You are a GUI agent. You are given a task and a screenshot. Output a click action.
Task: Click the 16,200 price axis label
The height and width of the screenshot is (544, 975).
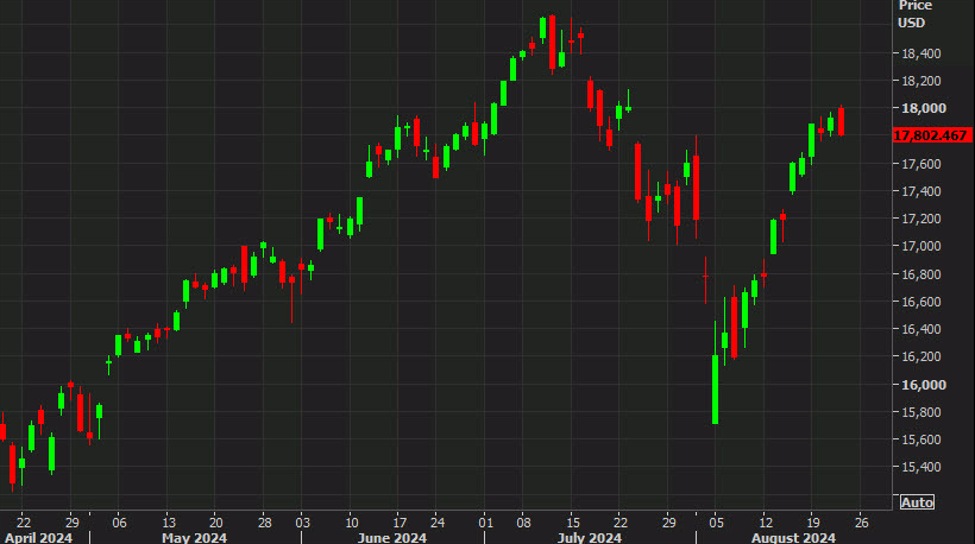point(921,356)
